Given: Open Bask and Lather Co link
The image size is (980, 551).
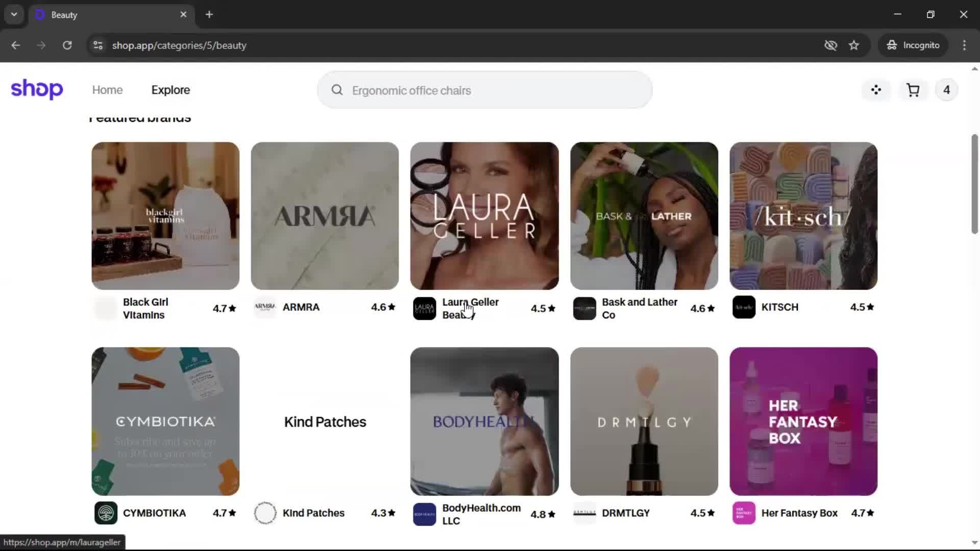Looking at the screenshot, I should 639,308.
